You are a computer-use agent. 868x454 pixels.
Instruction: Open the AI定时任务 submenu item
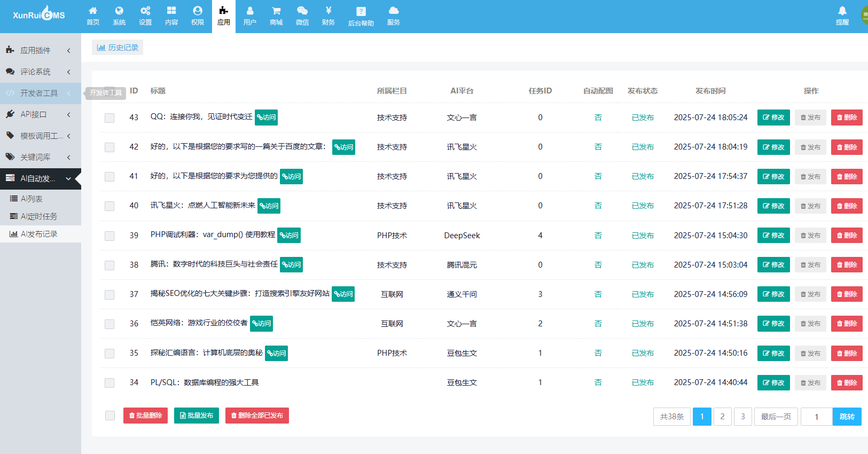41,216
